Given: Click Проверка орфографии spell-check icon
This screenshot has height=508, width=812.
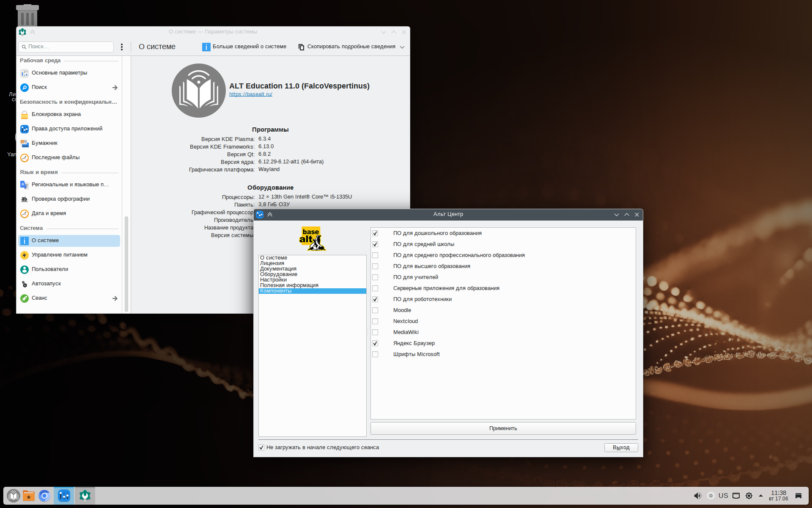Looking at the screenshot, I should pos(25,199).
